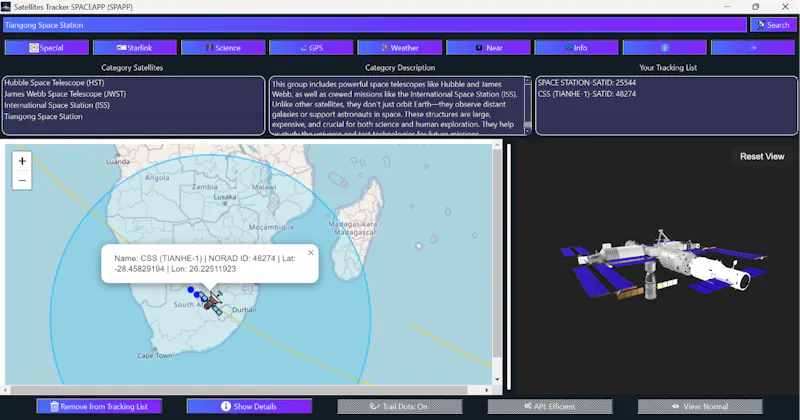800x420 pixels.
Task: Click the Search button
Action: pos(773,24)
